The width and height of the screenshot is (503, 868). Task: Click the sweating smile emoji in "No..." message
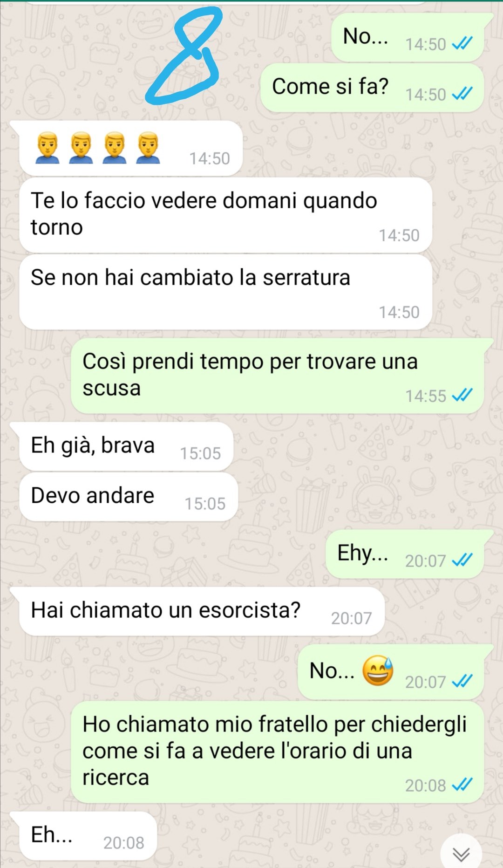click(x=378, y=671)
